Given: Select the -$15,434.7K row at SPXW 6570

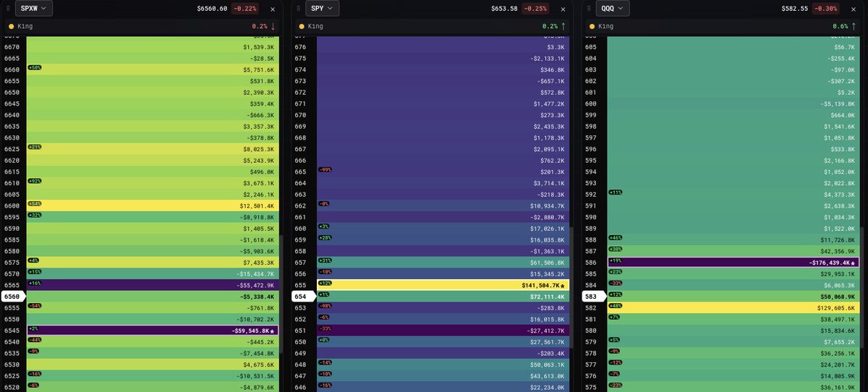Looking at the screenshot, I should click(152, 274).
